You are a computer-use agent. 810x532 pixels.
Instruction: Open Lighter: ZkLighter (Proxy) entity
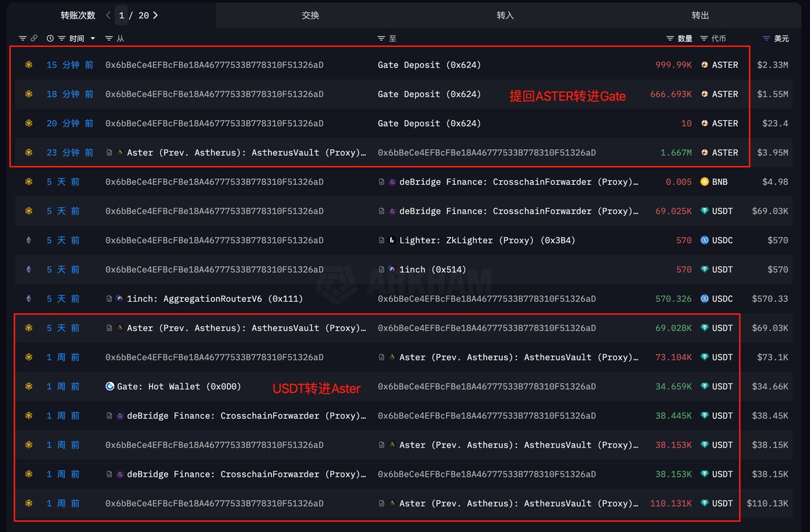pyautogui.click(x=487, y=240)
